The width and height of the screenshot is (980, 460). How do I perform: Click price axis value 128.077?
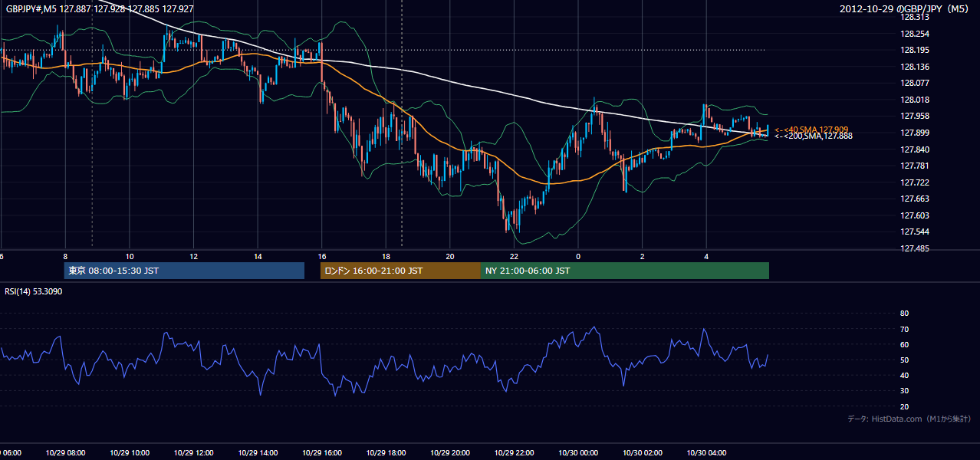[x=914, y=83]
